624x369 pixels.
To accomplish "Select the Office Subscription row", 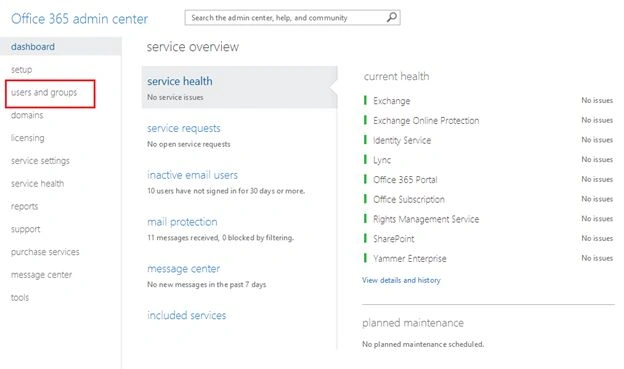I will pyautogui.click(x=488, y=199).
